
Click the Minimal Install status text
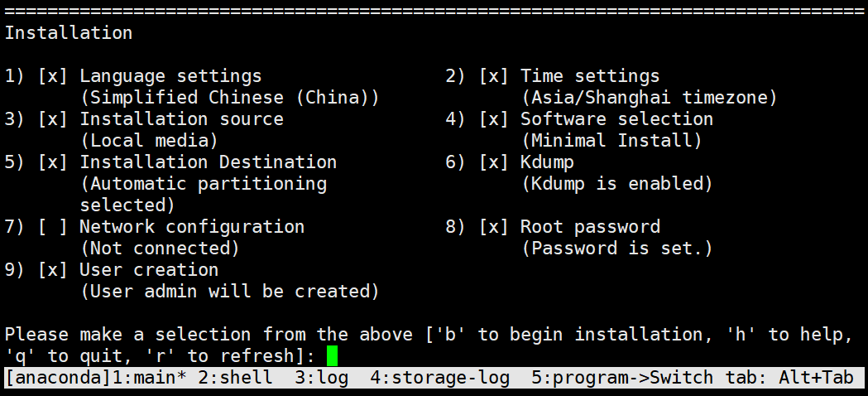pyautogui.click(x=611, y=141)
